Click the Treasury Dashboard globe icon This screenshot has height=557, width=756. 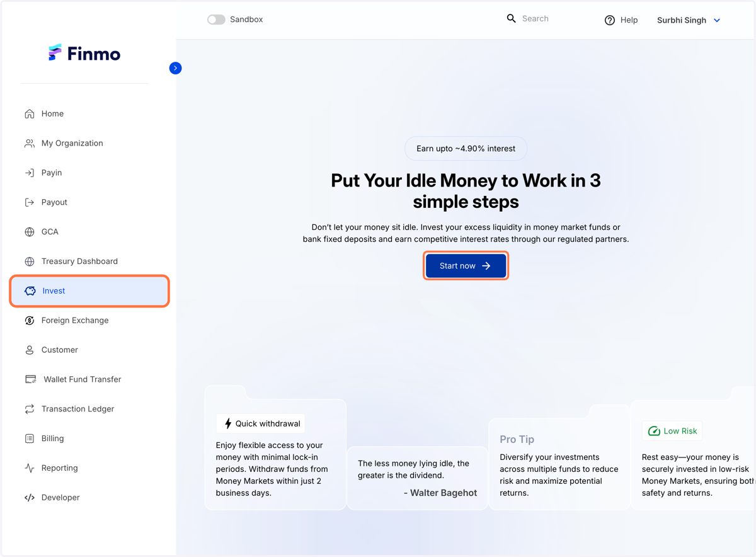(30, 261)
